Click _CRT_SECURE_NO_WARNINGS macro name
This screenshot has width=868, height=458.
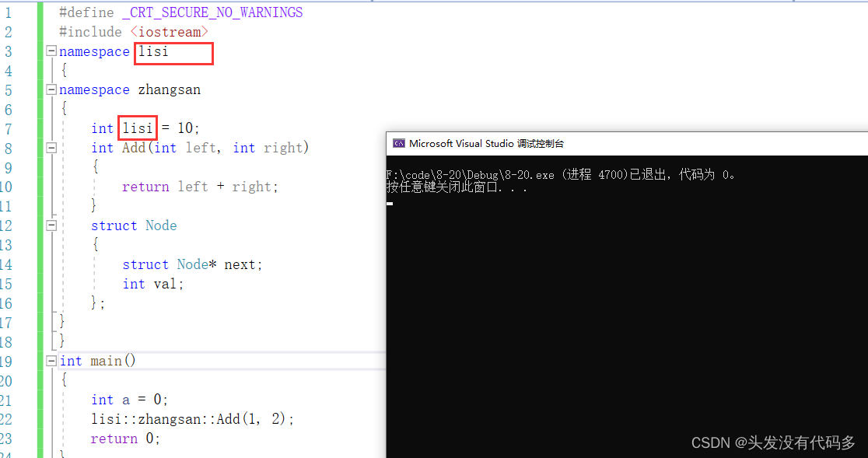(212, 12)
